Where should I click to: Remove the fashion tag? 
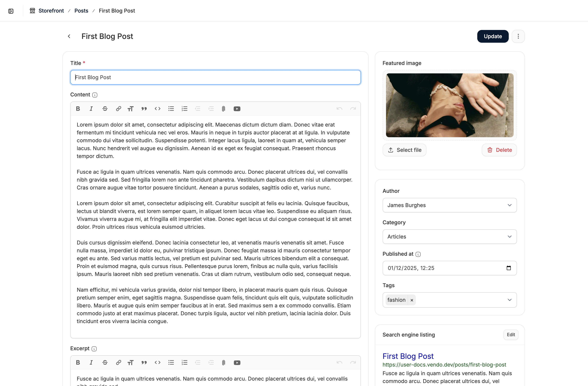click(x=412, y=300)
